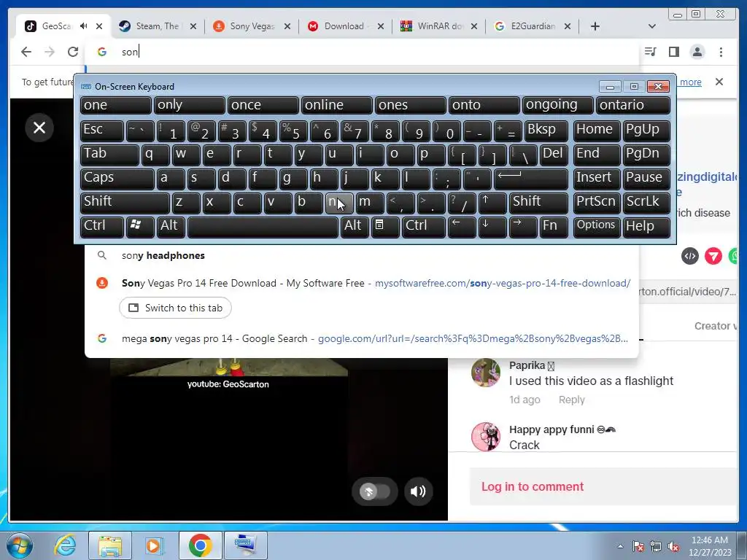
Task: Open the Sony Vegas Pro 14 Free Download suggestion
Action: (361, 283)
